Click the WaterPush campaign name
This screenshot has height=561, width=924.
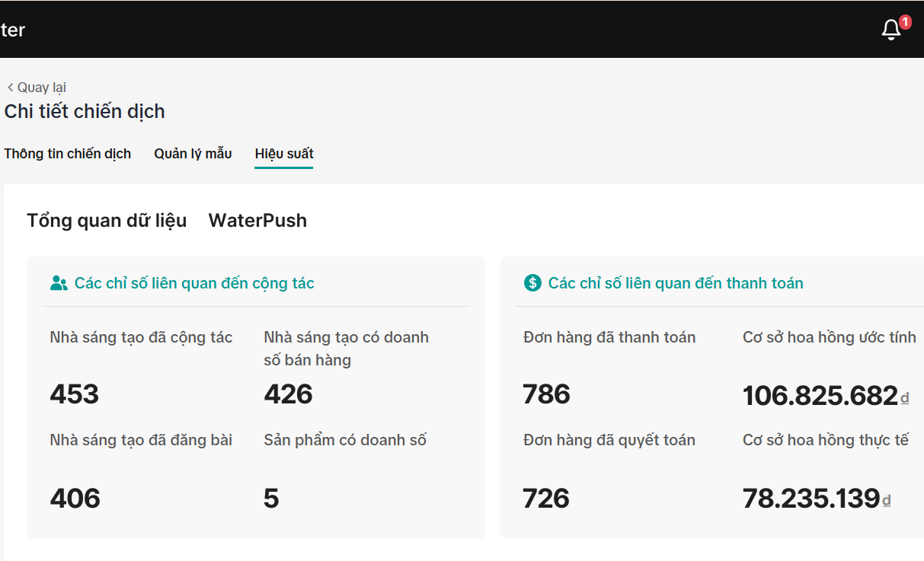257,221
